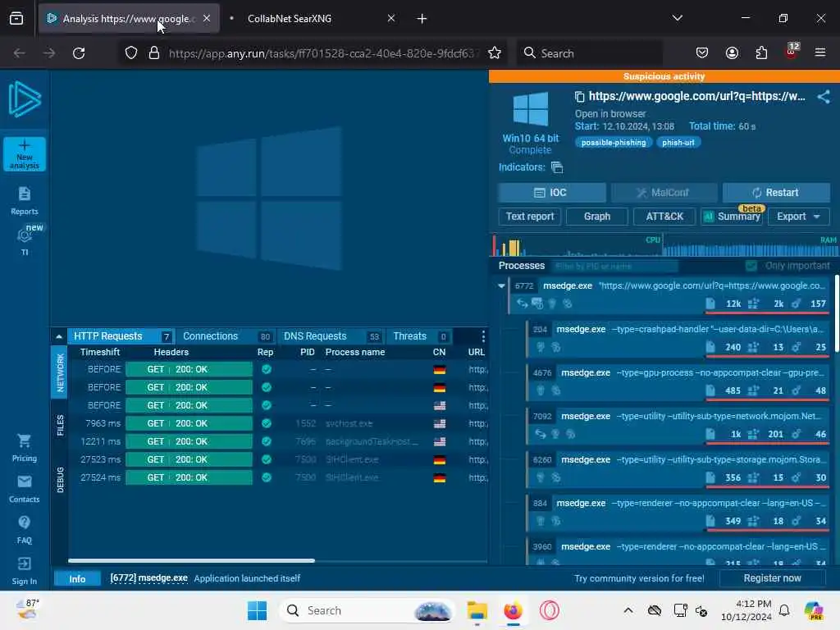Click the phish-url tag

678,143
